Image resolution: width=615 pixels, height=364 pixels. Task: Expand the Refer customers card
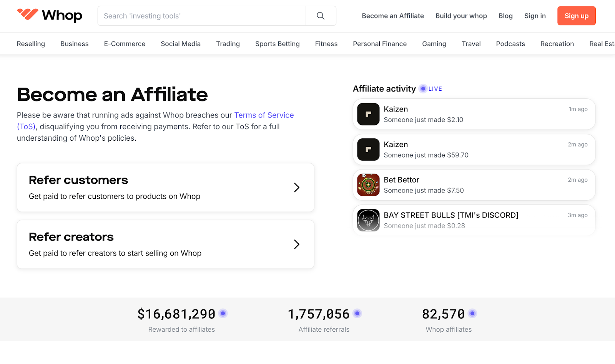(165, 188)
